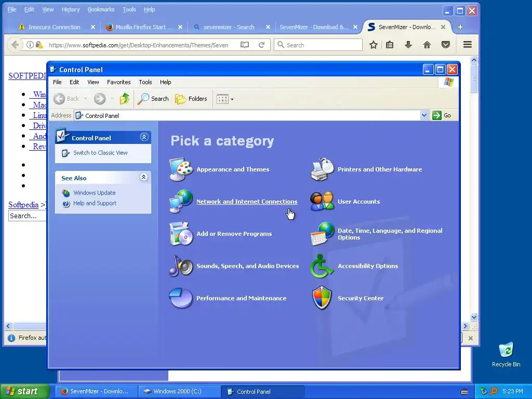Open Date, Time, Language calendar icon
Viewport: 532px width, 399px height.
[322, 234]
